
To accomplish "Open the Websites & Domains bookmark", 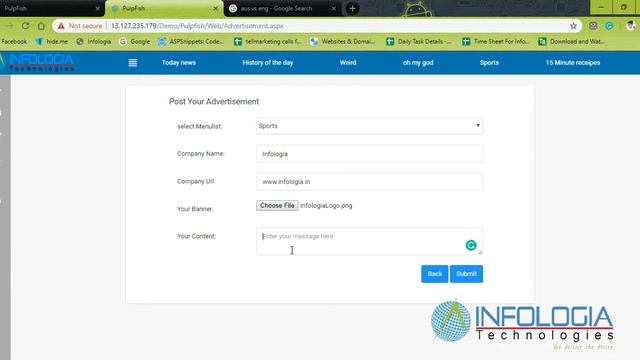I will (x=342, y=41).
